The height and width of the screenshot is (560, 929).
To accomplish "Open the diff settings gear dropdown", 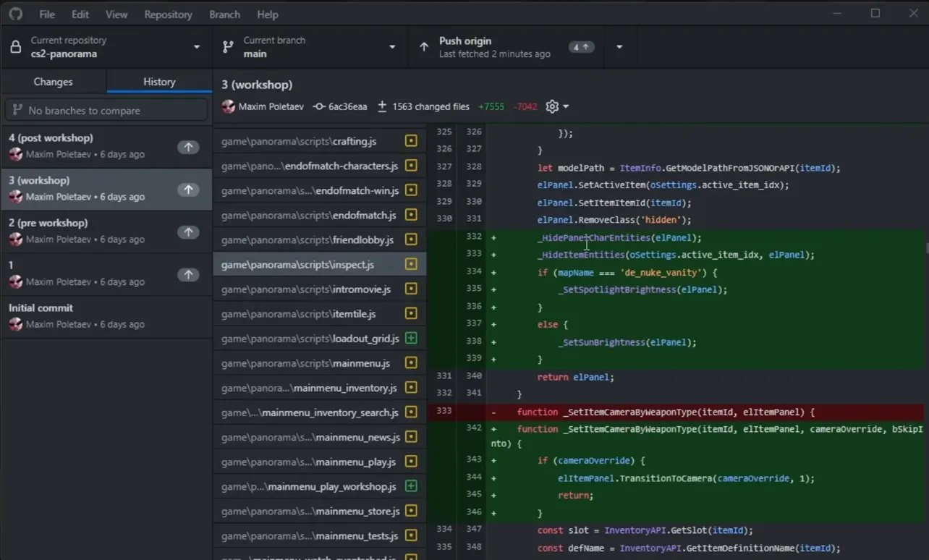I will (557, 106).
